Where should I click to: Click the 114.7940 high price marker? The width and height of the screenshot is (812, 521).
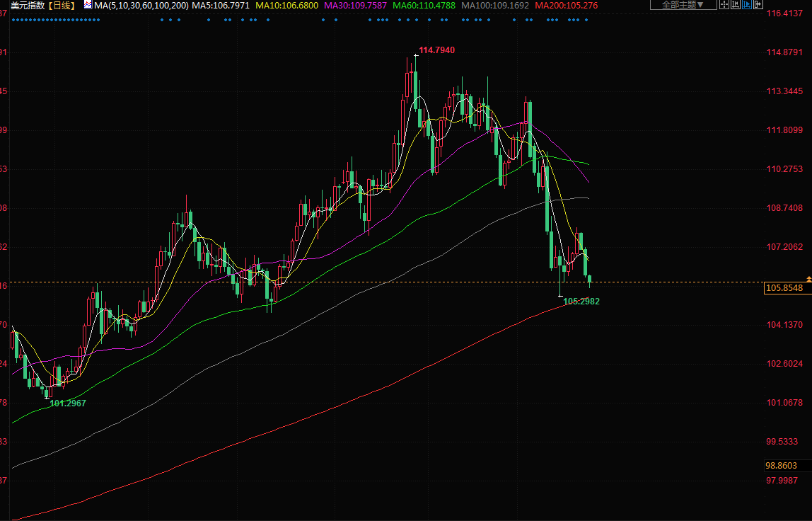coord(436,50)
